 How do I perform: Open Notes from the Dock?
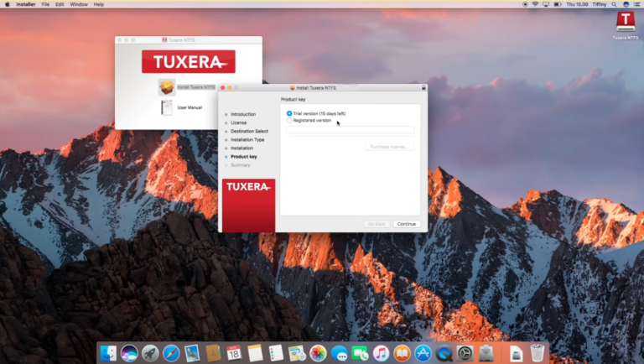tap(255, 353)
